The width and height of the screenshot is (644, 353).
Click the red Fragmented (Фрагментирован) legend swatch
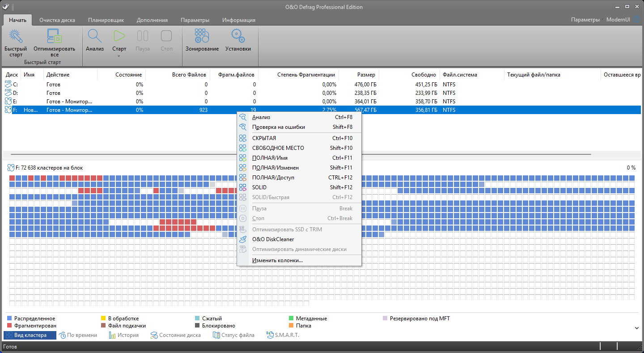click(10, 326)
